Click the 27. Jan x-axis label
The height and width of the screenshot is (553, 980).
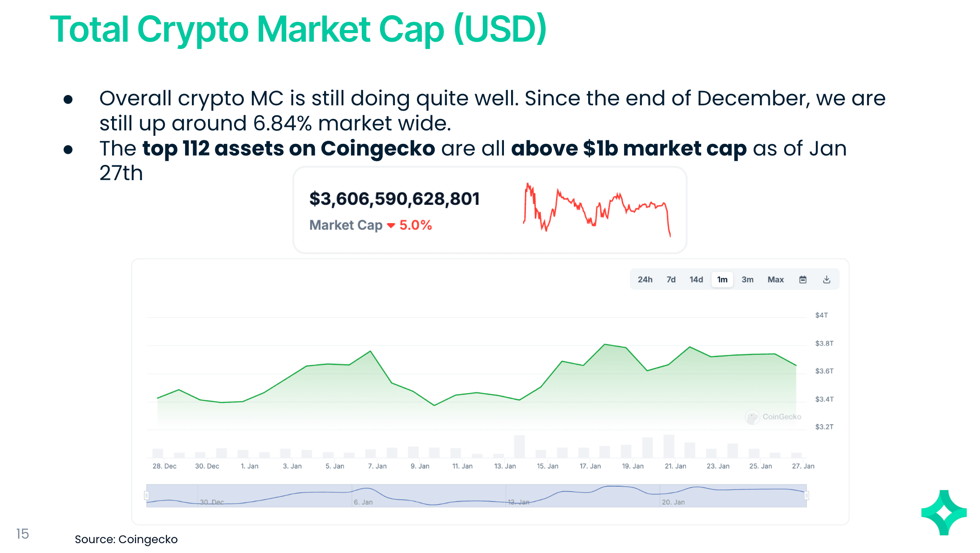coord(803,466)
